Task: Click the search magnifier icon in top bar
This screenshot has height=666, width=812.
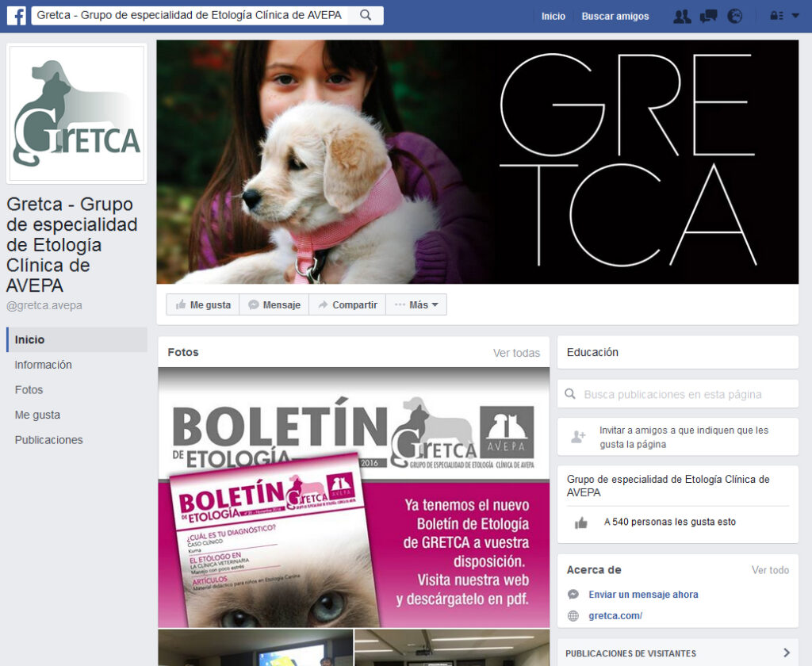Action: pos(366,16)
